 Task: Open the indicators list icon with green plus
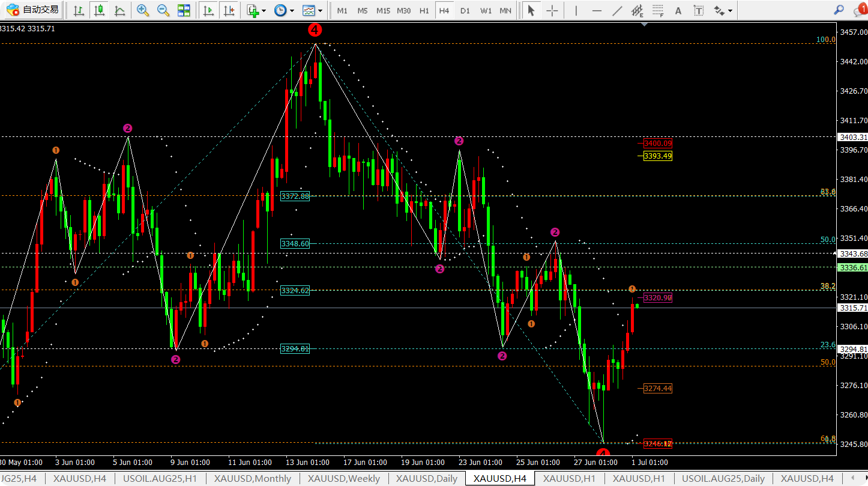pyautogui.click(x=253, y=10)
